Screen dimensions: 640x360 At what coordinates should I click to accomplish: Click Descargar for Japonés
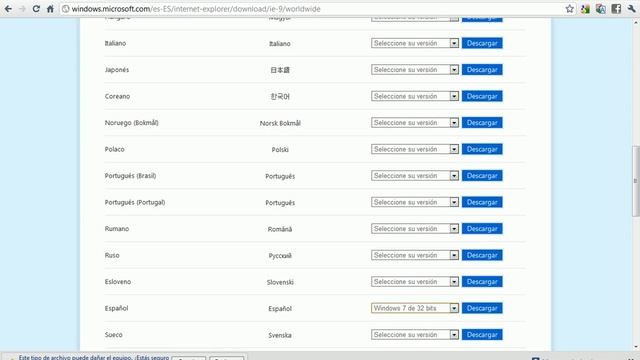coord(482,69)
